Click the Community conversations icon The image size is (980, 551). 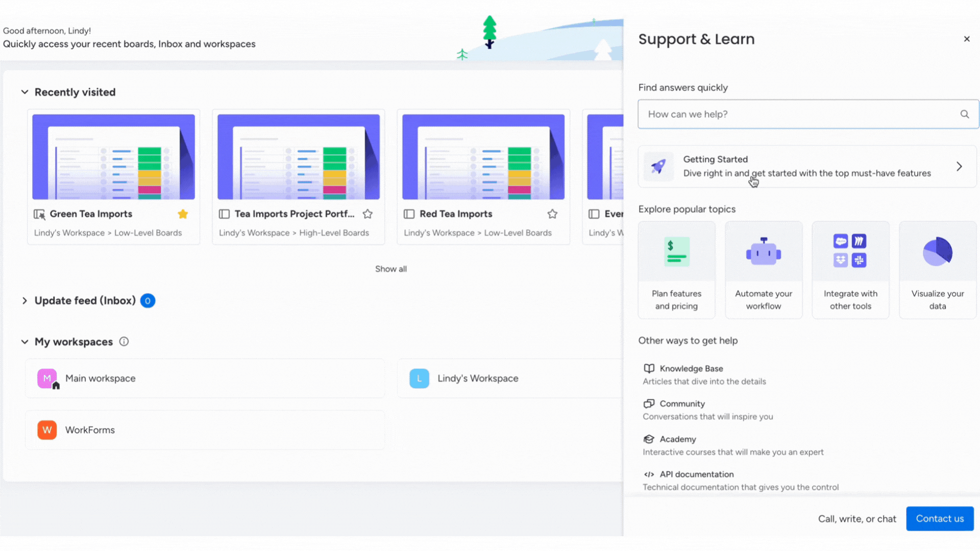[648, 403]
